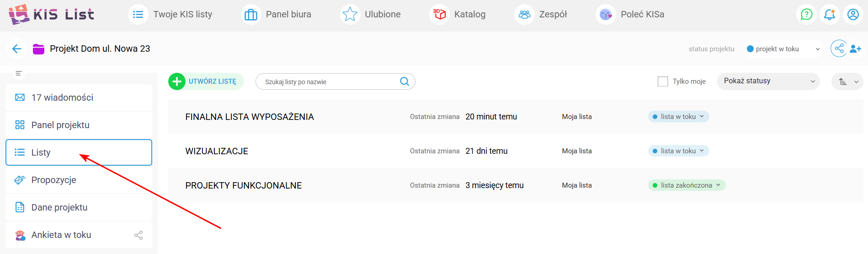Open the PROJEKTY FUNKCJONALNE list
Screen dimensions: 868x254
point(244,185)
